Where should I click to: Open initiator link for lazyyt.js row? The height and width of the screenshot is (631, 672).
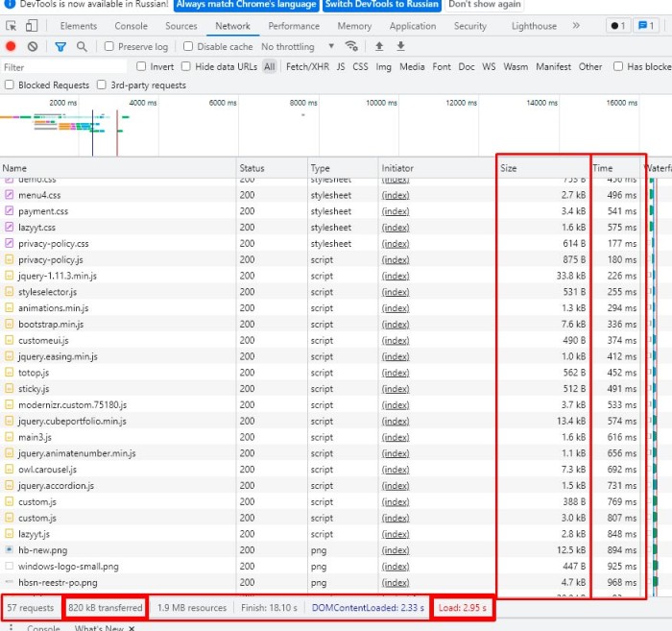tap(396, 534)
